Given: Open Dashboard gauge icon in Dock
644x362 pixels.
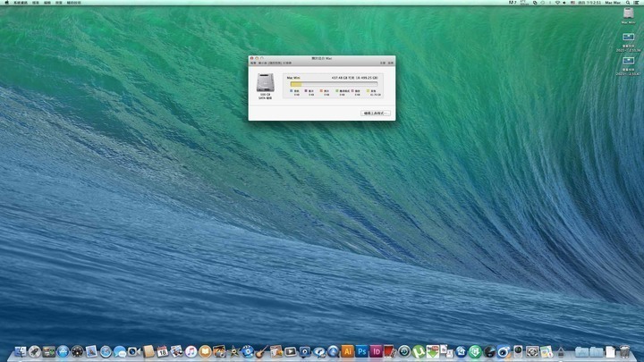Looking at the screenshot, I should (x=77, y=352).
